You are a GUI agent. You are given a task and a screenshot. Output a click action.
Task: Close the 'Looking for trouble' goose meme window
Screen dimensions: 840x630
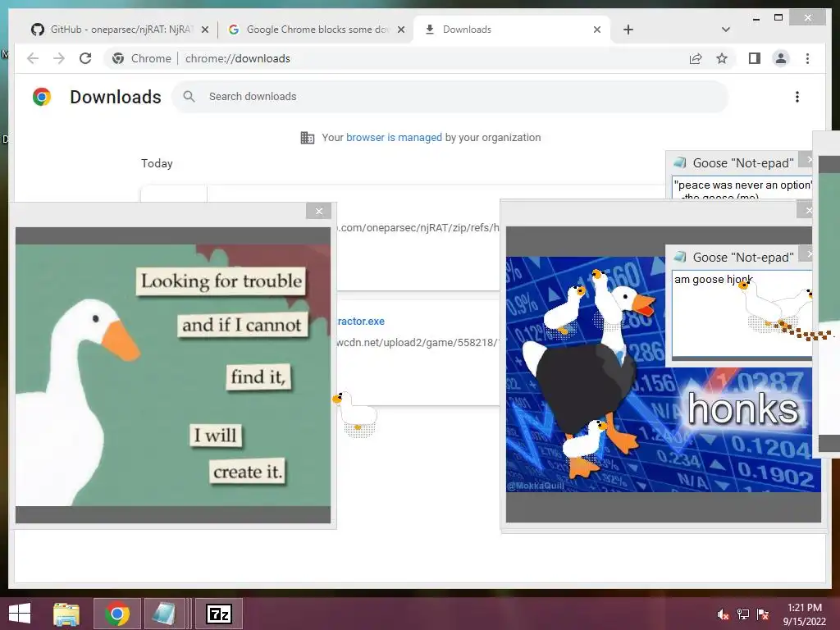click(x=319, y=211)
